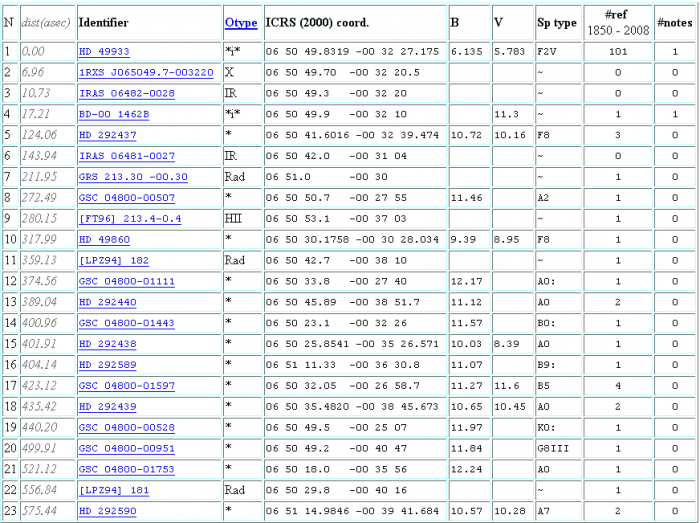Open the GRS 213.30 -00.30 link

[x=133, y=177]
